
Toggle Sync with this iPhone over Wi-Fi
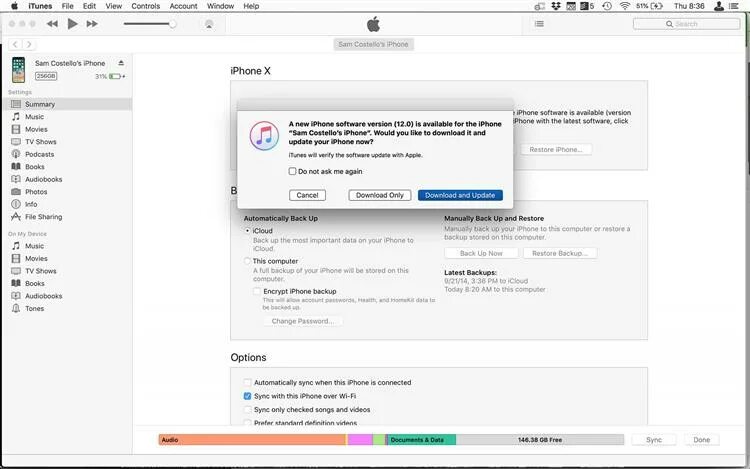[x=247, y=396]
